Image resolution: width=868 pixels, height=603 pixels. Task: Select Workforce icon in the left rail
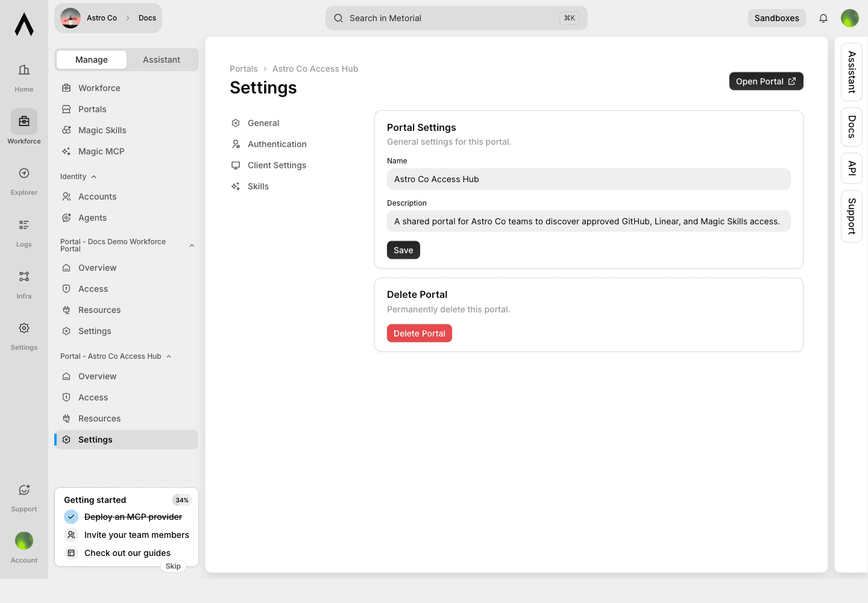coord(24,121)
